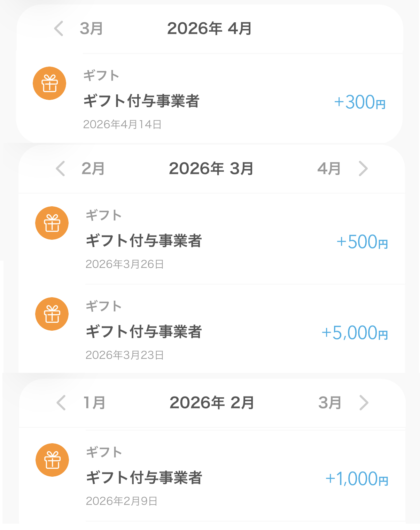The image size is (420, 530).
Task: Click gift icon for March 23 entry
Action: click(52, 314)
